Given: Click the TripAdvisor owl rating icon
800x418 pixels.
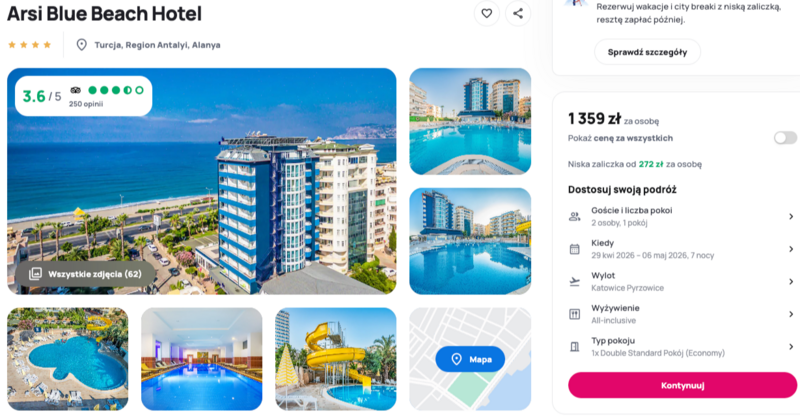Looking at the screenshot, I should click(76, 90).
